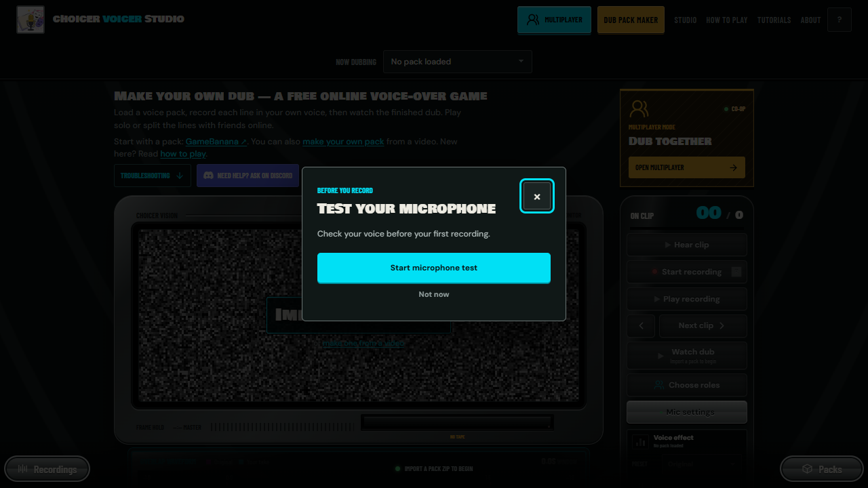Follow the how to play inline link

[x=183, y=154]
